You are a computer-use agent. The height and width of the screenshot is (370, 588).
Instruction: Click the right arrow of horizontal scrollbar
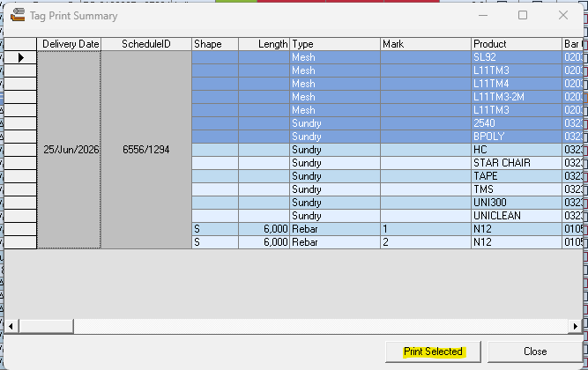coord(576,326)
